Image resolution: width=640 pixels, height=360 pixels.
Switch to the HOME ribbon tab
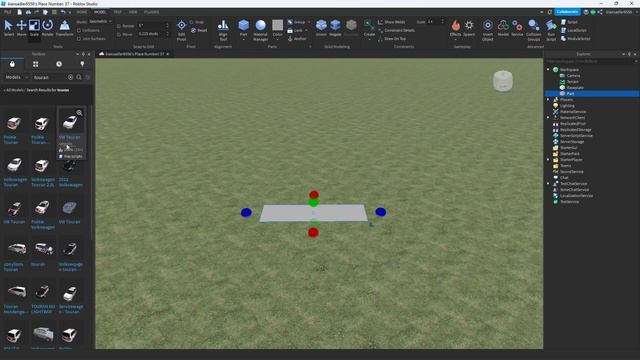click(x=82, y=12)
